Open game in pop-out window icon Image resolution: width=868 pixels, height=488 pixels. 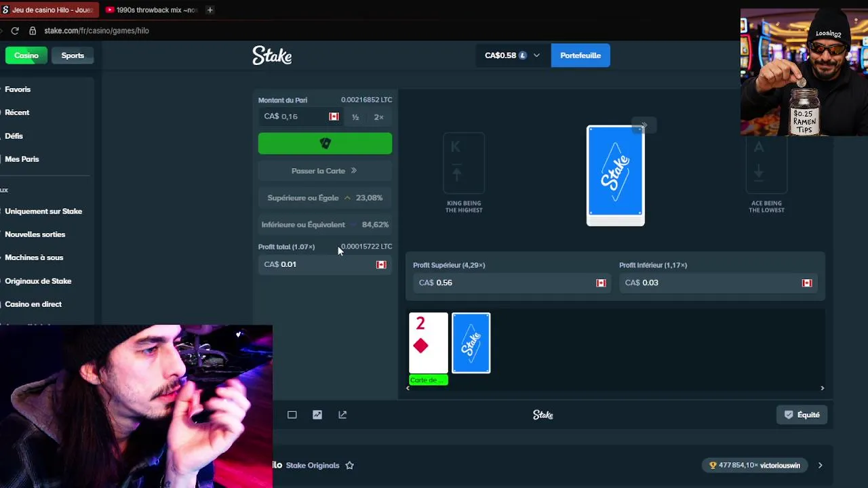(342, 415)
